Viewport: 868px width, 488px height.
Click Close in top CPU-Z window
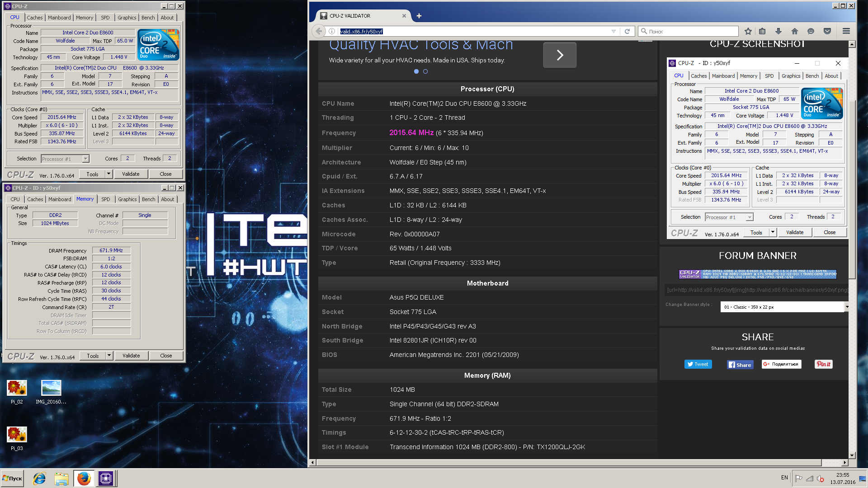[x=165, y=174]
